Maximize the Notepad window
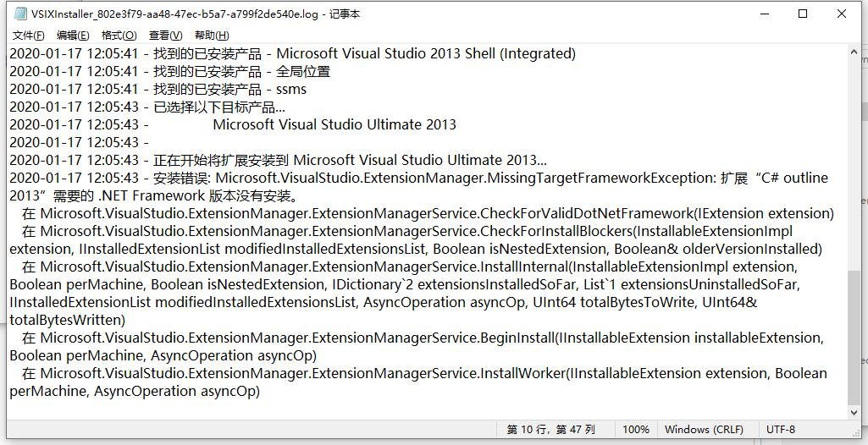The height and width of the screenshot is (445, 868). pos(803,14)
